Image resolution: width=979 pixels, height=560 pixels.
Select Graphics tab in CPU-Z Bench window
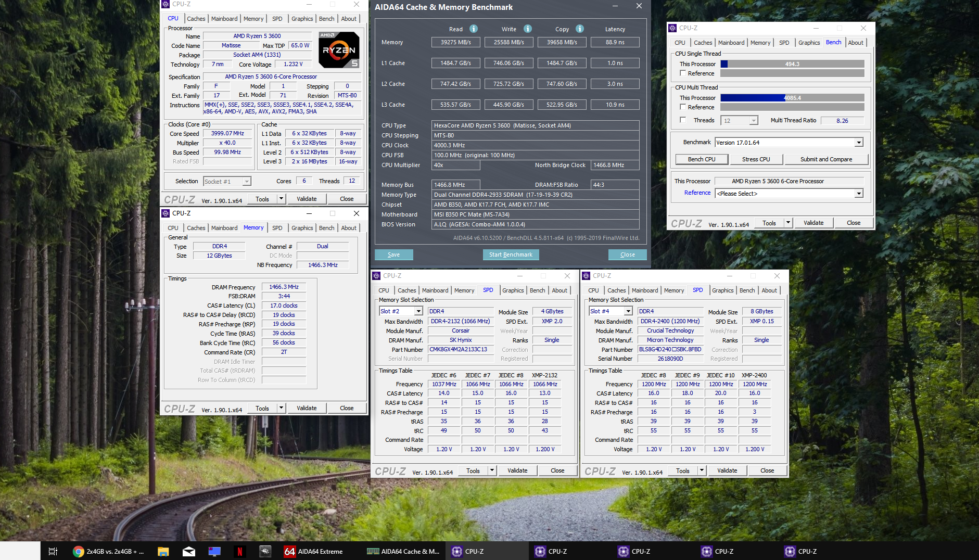tap(809, 43)
